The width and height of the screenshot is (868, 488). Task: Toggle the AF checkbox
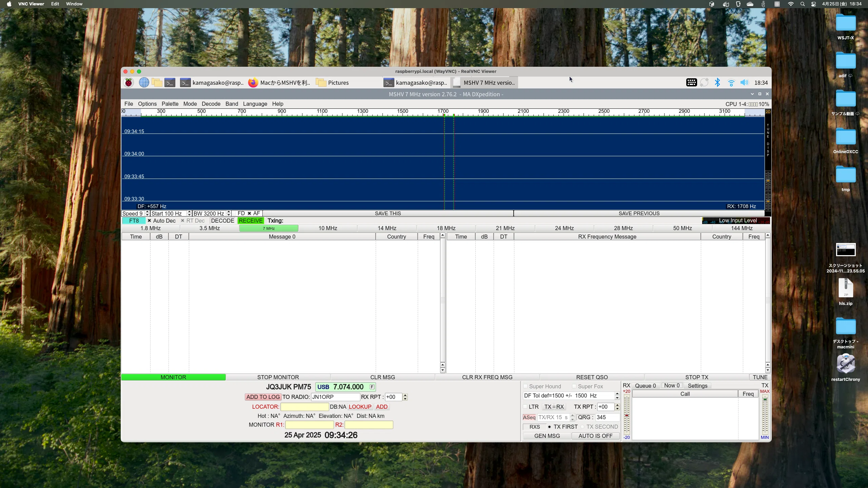coord(249,213)
